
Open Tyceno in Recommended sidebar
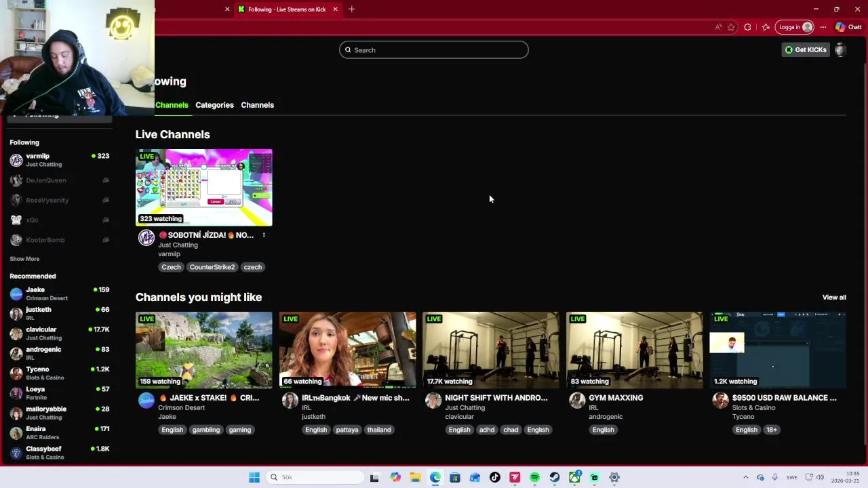(60, 373)
